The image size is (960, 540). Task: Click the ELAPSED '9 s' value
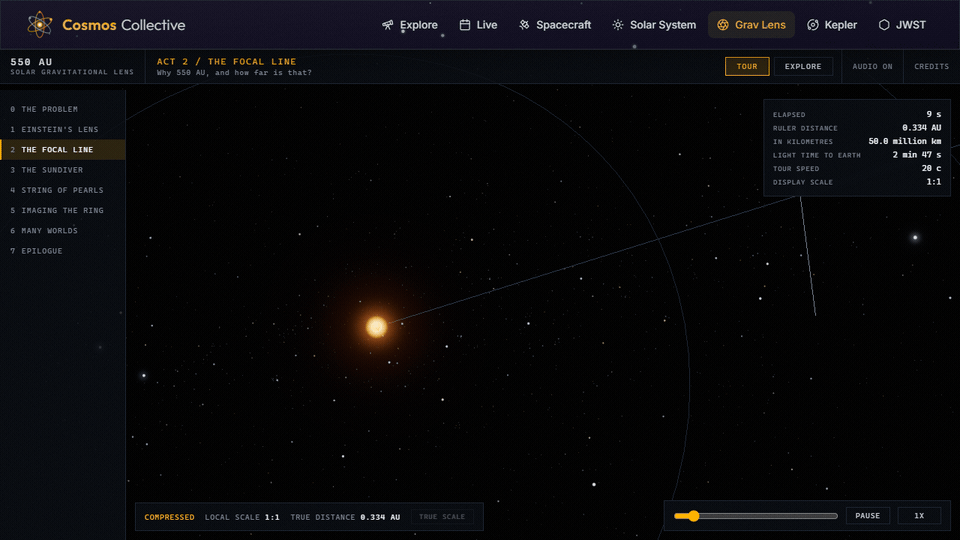934,114
